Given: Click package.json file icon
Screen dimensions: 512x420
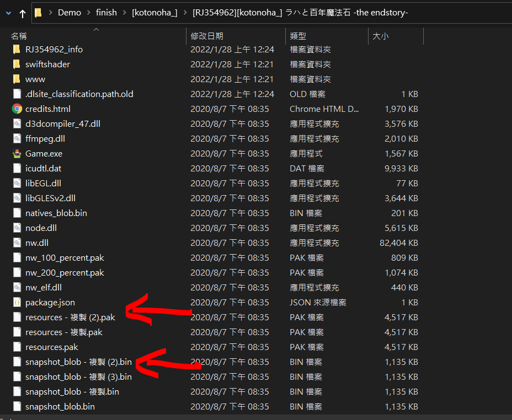Looking at the screenshot, I should (17, 302).
